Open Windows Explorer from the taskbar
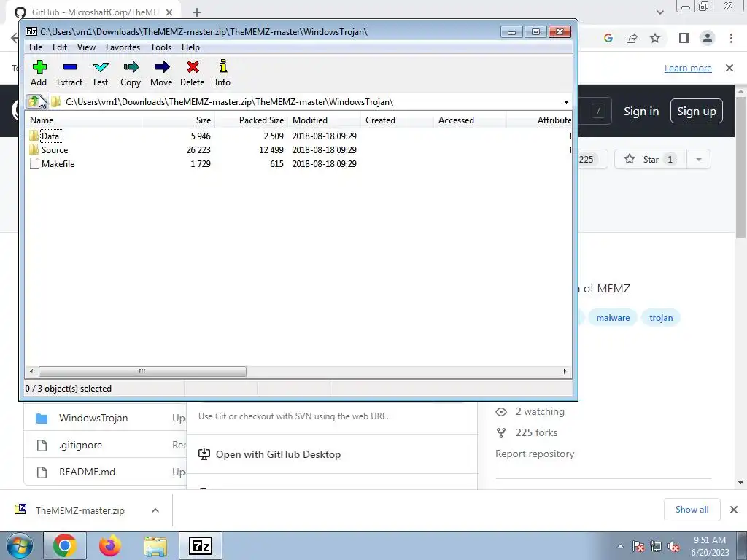This screenshot has width=747, height=560. click(155, 546)
